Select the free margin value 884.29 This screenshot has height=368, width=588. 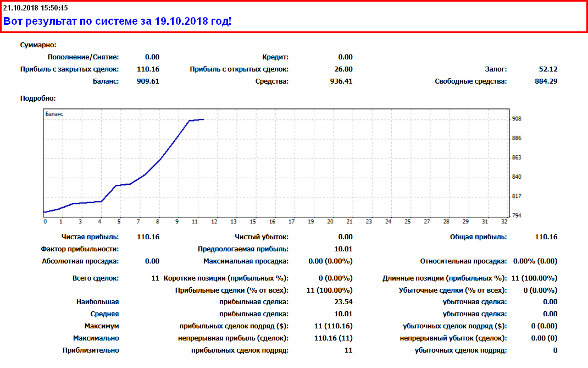pos(546,81)
